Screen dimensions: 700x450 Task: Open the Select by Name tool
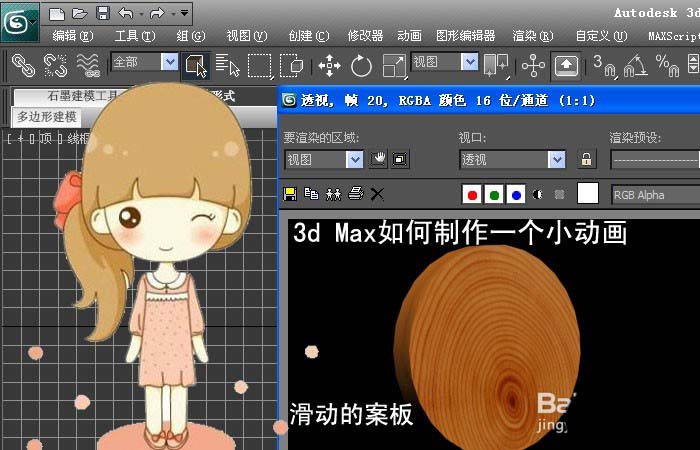pyautogui.click(x=228, y=65)
